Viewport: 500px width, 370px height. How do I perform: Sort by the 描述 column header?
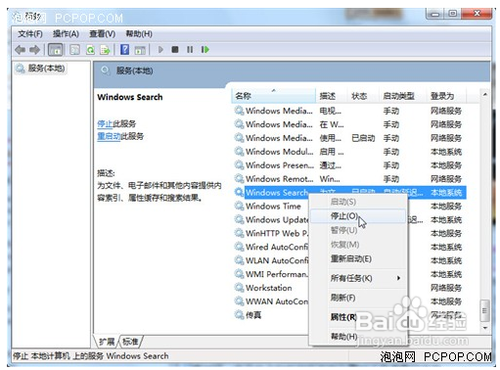click(x=332, y=96)
